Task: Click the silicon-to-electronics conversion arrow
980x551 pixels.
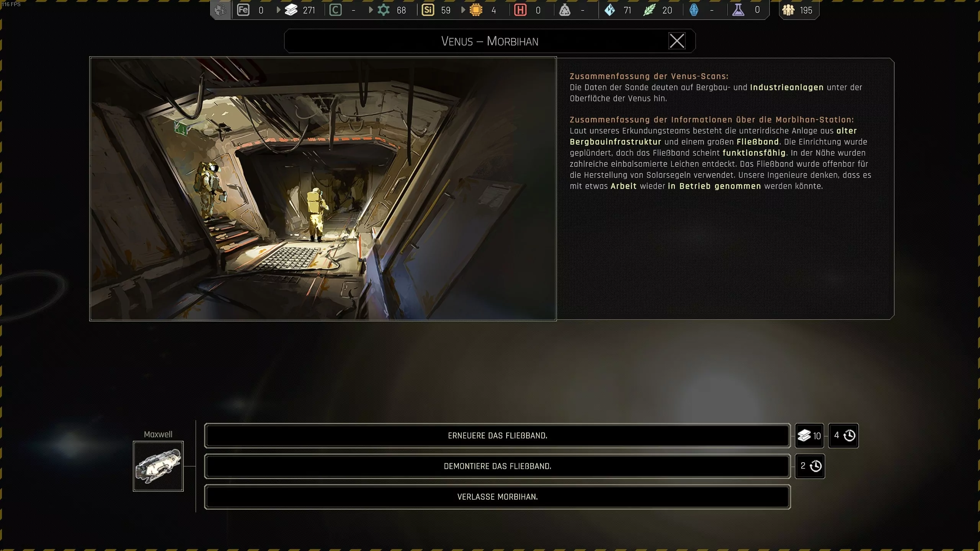Action: (x=463, y=10)
